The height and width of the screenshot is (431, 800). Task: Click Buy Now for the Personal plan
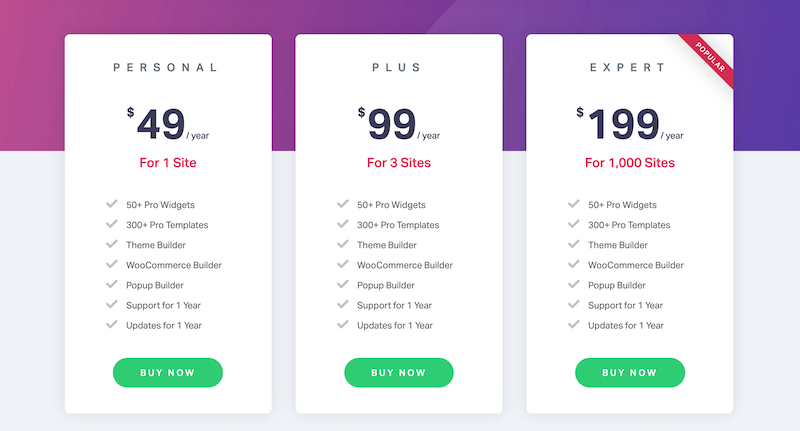(167, 372)
